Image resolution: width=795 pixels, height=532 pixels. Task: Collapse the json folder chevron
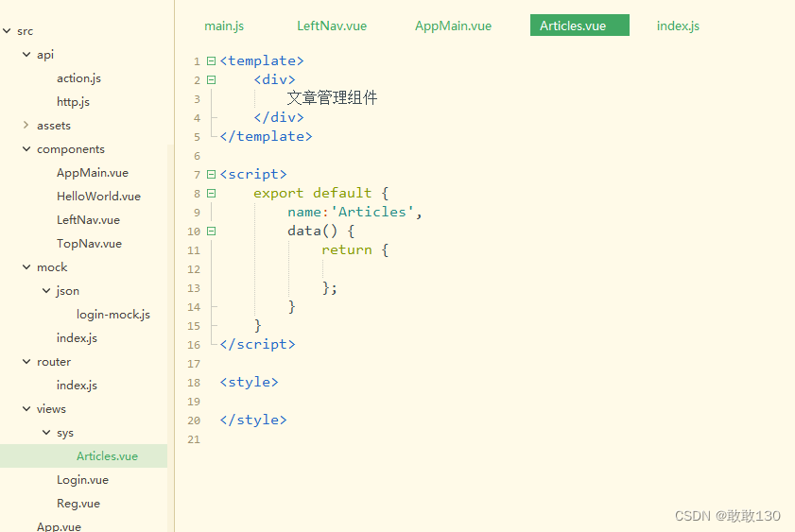point(46,290)
